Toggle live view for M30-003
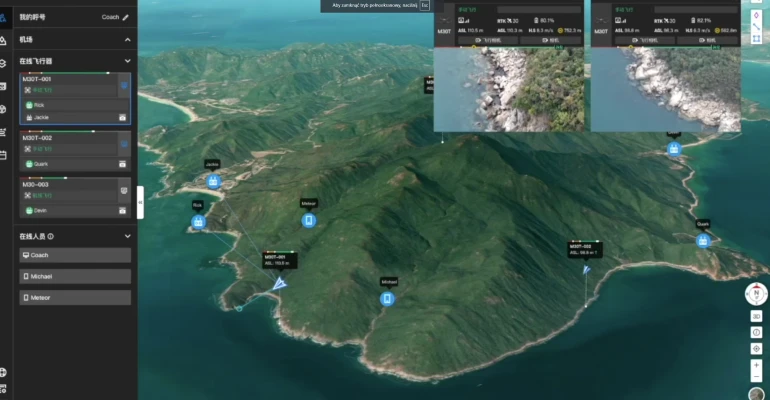Screen dimensions: 770x400 point(124,190)
